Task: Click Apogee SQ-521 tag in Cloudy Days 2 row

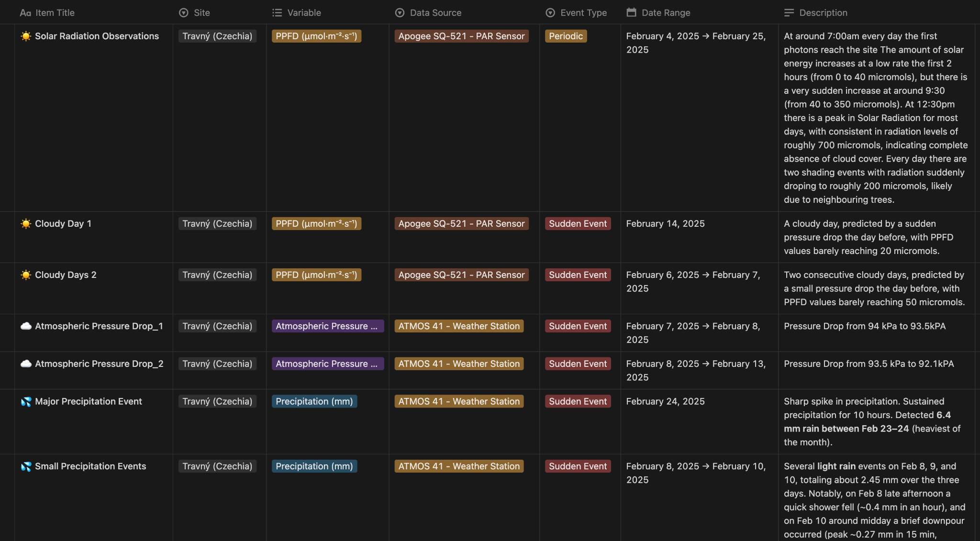Action: (x=461, y=275)
